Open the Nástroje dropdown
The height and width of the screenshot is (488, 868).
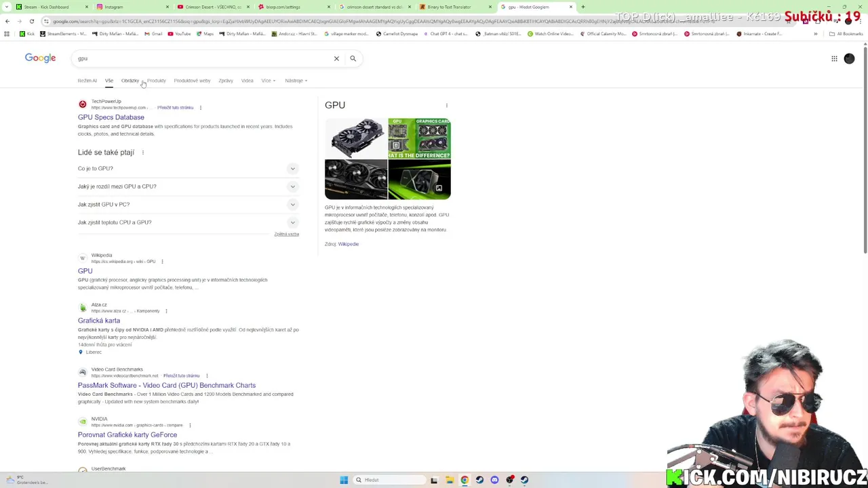coord(296,81)
